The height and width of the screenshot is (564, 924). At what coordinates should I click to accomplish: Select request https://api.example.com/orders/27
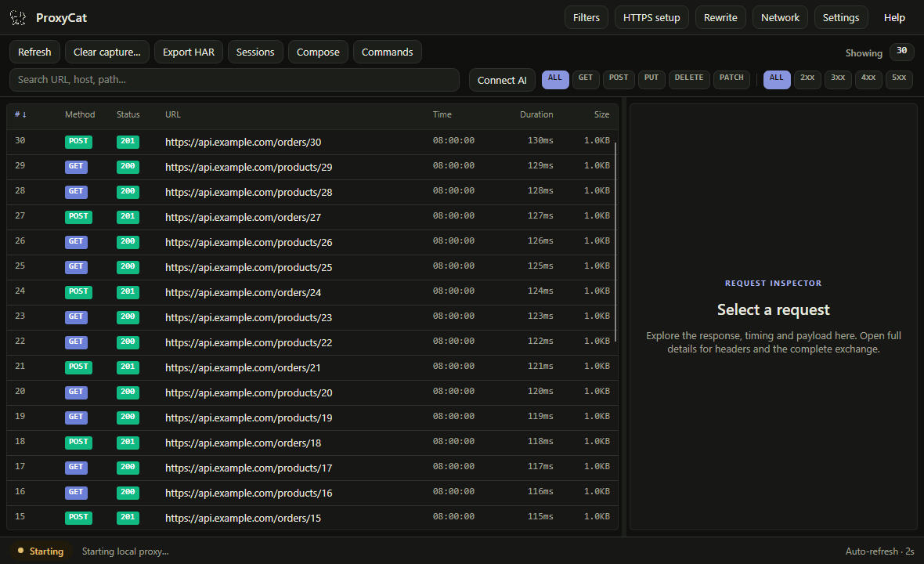[312, 217]
